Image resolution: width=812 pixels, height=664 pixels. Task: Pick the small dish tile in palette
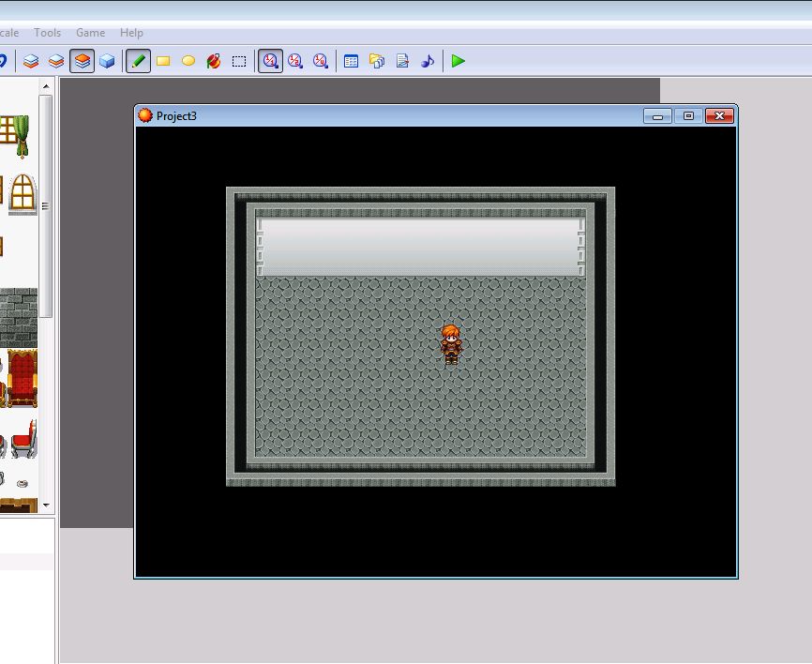click(x=22, y=483)
